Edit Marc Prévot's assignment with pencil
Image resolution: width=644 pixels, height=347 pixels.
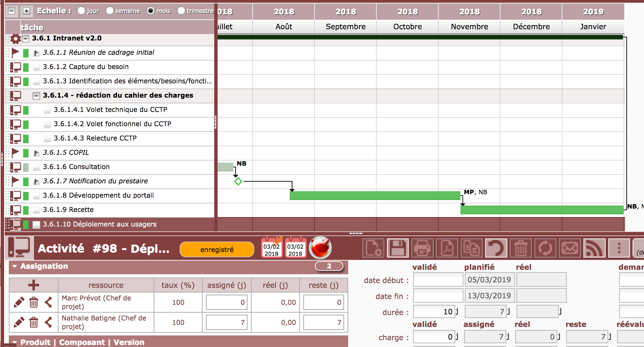pos(19,302)
